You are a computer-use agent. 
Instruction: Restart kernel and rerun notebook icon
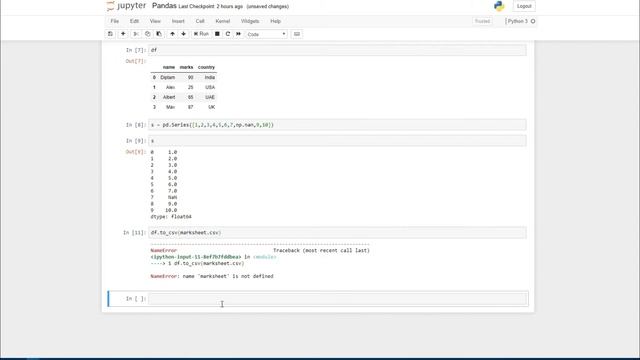(238, 34)
